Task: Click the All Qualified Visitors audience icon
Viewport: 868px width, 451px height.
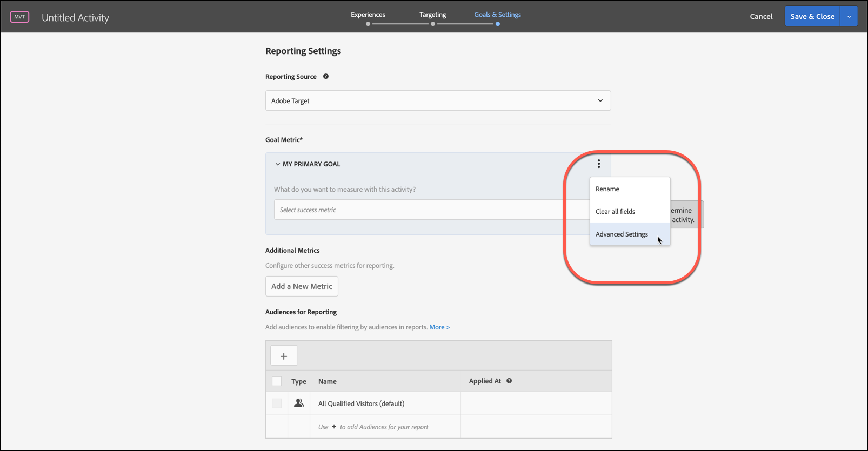Action: [299, 403]
